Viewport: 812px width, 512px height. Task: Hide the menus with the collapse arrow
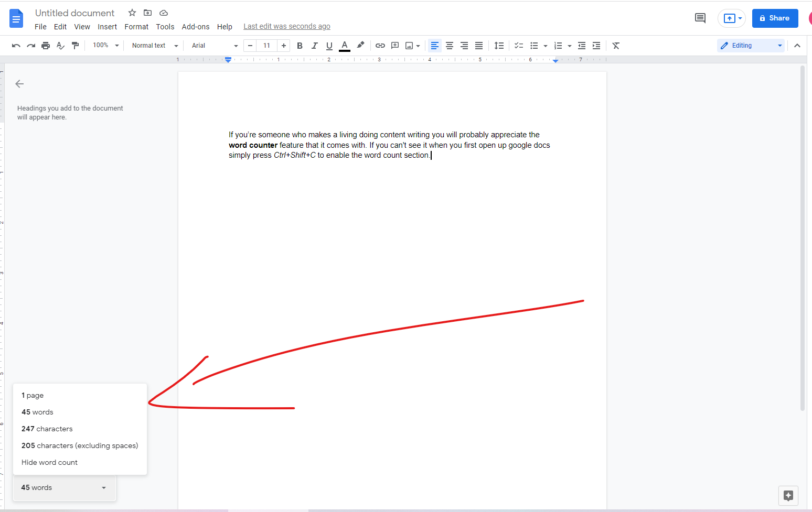click(797, 46)
